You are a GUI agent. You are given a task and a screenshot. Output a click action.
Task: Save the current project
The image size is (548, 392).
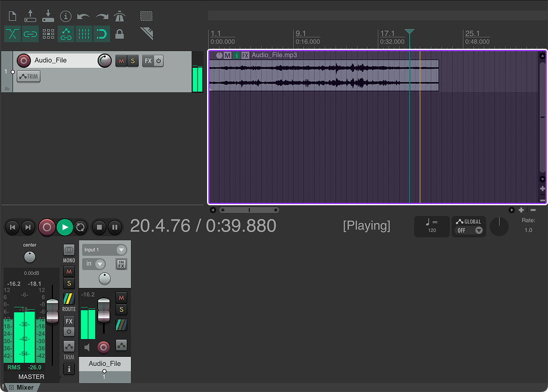[48, 16]
